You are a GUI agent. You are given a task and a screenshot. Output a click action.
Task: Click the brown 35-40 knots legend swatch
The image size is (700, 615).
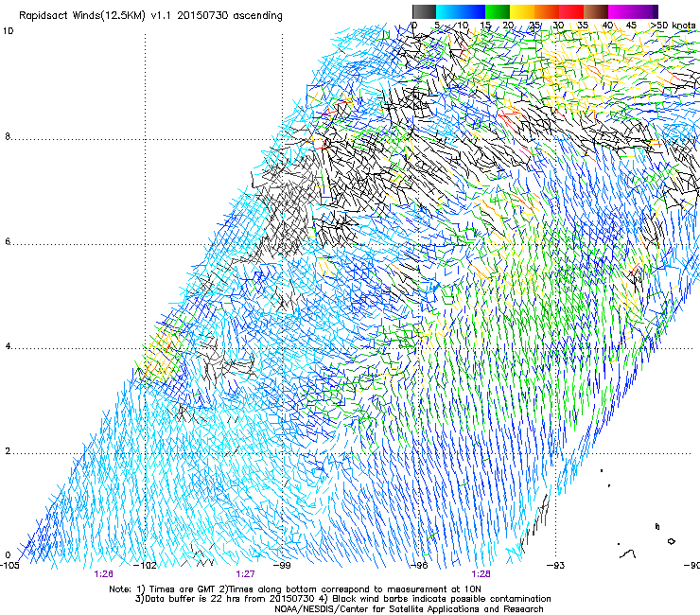[x=596, y=11]
